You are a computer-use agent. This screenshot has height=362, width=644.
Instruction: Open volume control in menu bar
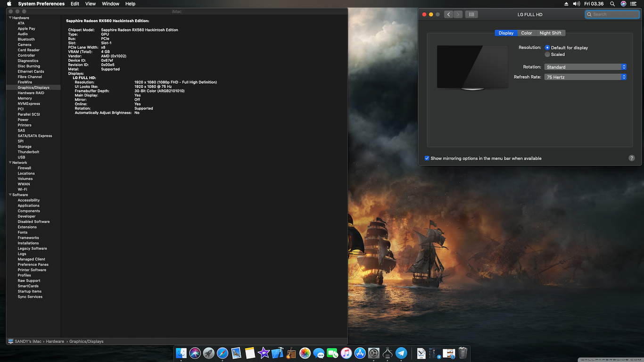pos(576,3)
